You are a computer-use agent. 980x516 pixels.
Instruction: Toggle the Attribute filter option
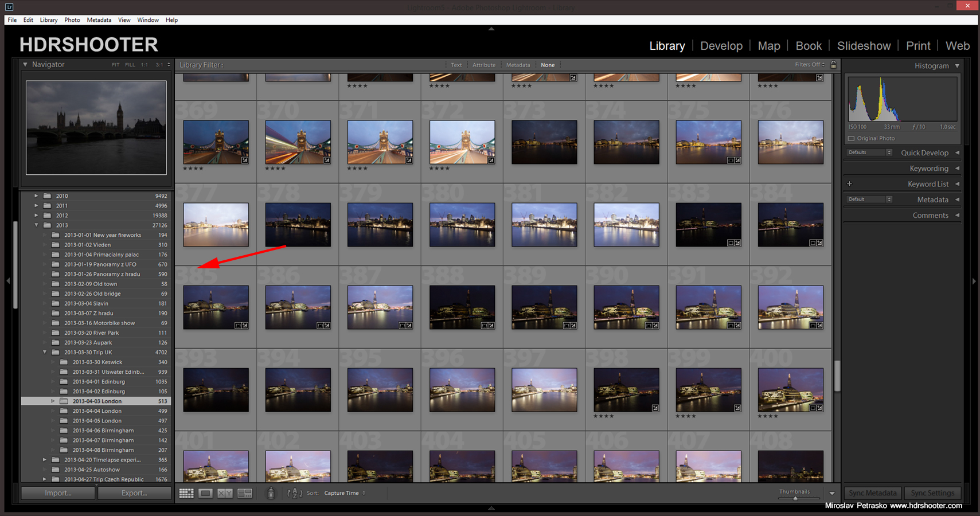pyautogui.click(x=484, y=65)
